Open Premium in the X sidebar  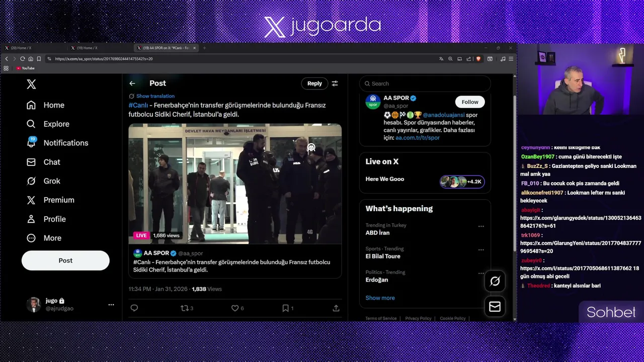pyautogui.click(x=50, y=200)
